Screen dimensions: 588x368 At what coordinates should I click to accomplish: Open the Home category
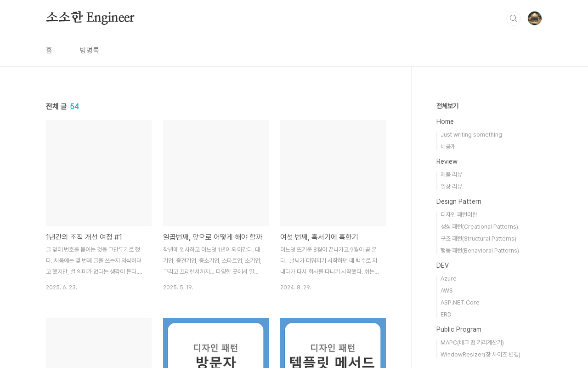coord(445,121)
